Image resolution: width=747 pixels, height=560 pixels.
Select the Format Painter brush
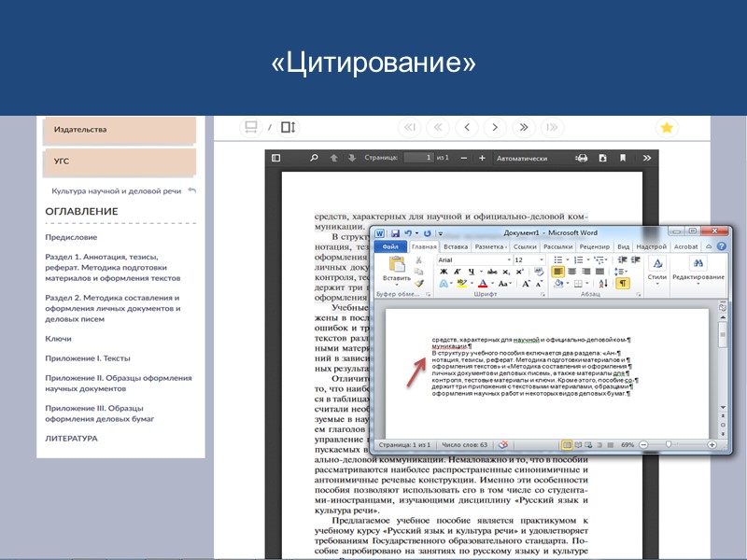pyautogui.click(x=418, y=284)
